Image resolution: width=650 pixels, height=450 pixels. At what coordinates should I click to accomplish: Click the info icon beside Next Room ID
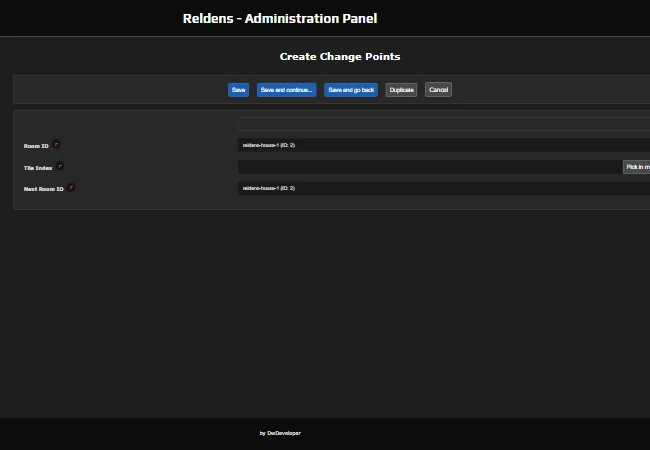[x=71, y=187]
